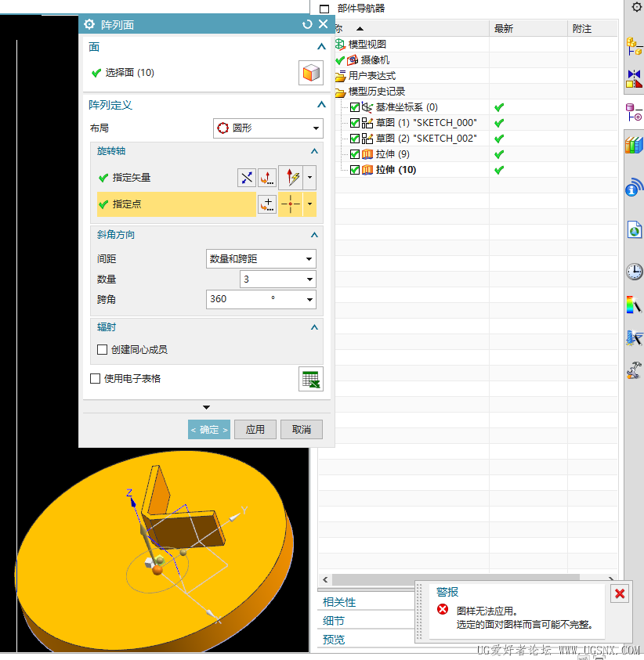Toggle the Create Concentric Members checkbox
644x660 pixels.
pos(102,350)
